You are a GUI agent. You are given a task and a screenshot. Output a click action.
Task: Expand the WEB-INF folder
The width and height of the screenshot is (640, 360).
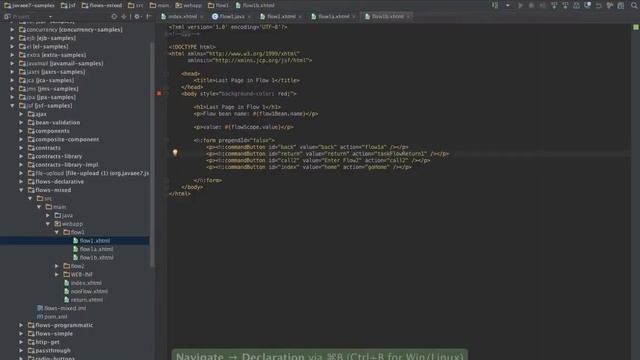point(57,274)
